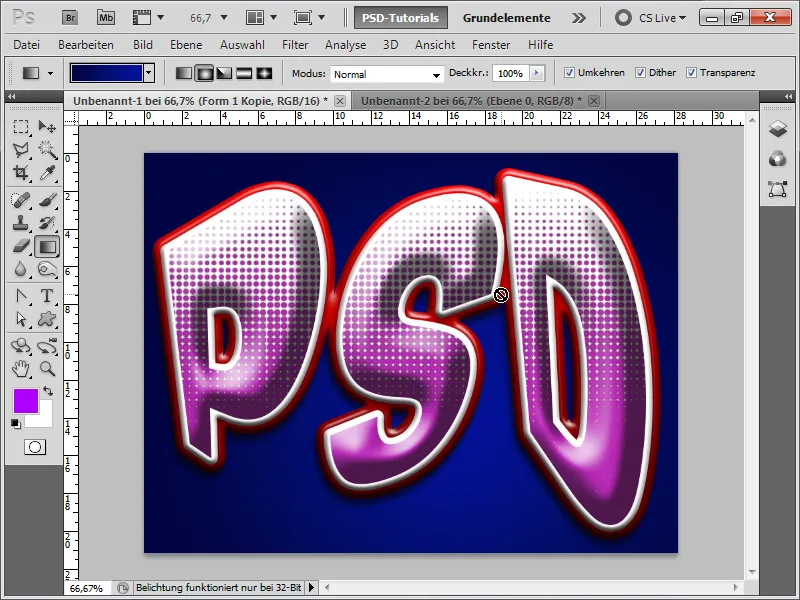Select the Clone Stamp tool
The height and width of the screenshot is (600, 800).
(x=20, y=223)
